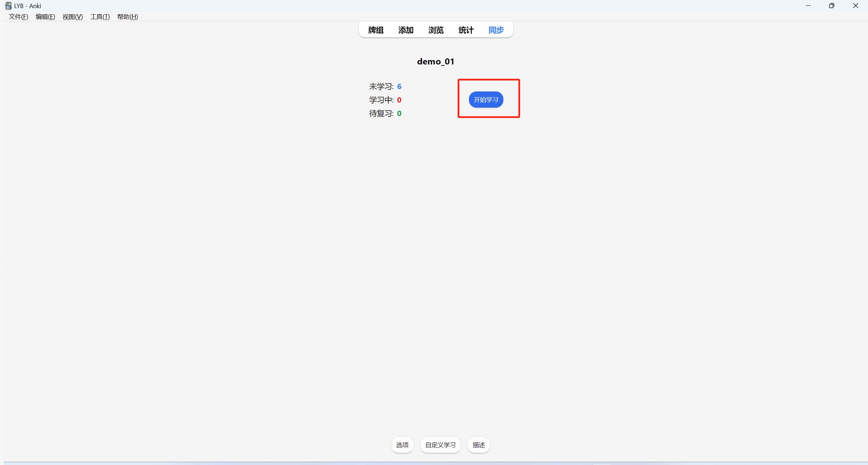Screen dimensions: 868x465
Task: Click the 描述 description button
Action: (x=478, y=445)
